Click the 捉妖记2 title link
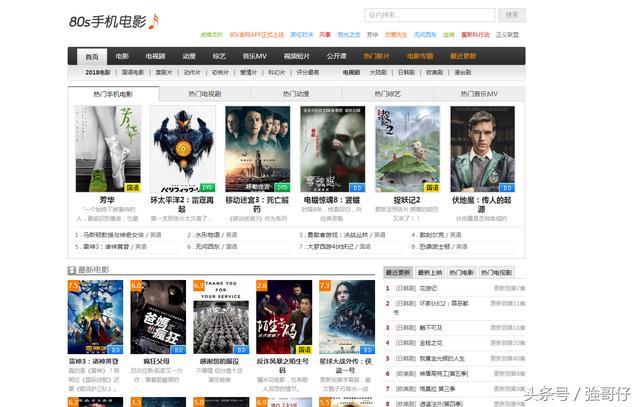The image size is (640, 407). click(407, 200)
